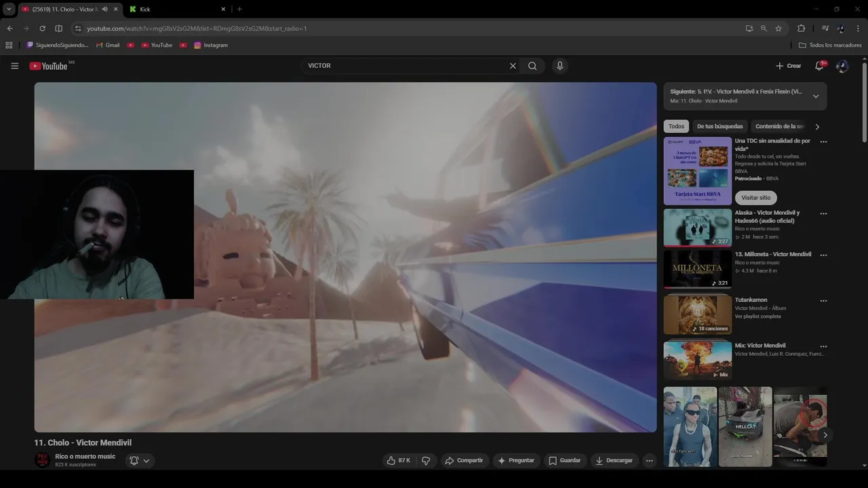Screen dimensions: 868x488
Task: Dislike the video
Action: (426, 460)
